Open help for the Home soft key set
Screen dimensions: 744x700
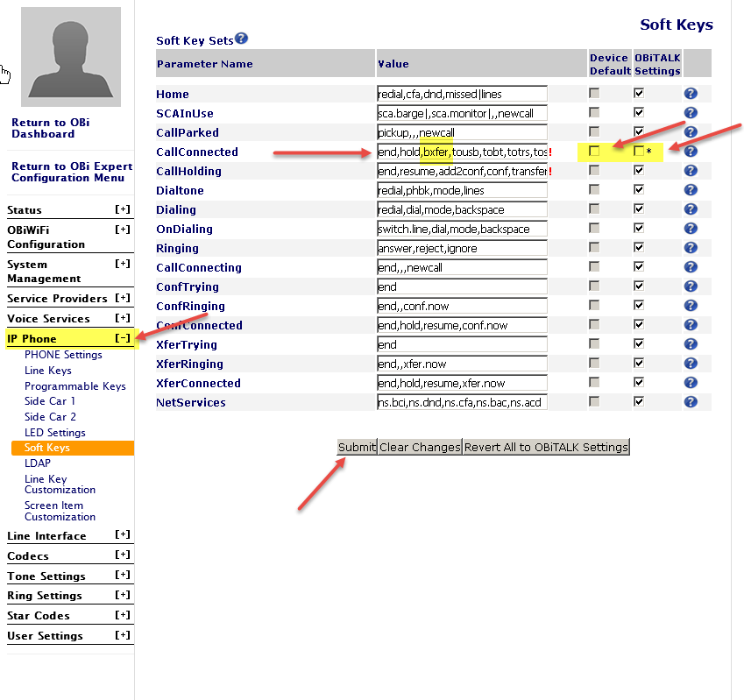(x=691, y=93)
